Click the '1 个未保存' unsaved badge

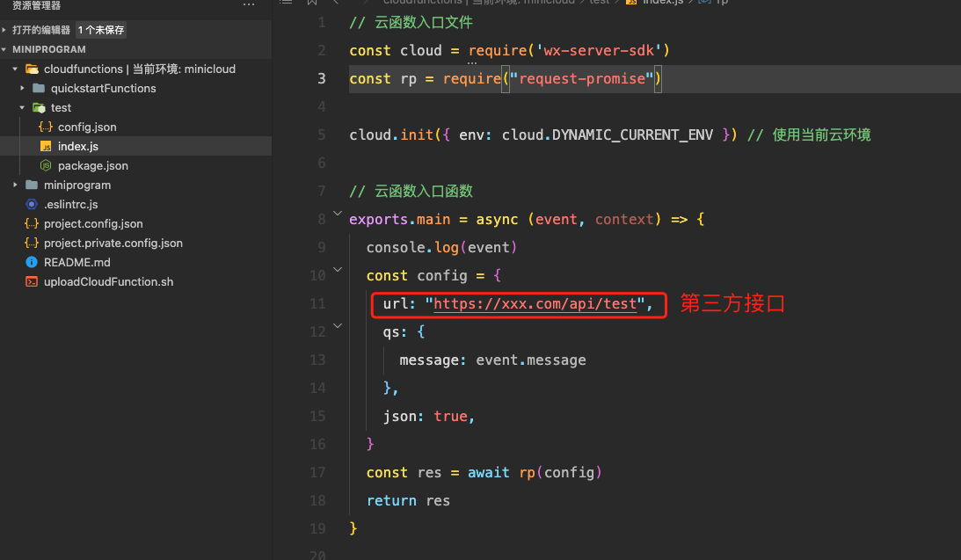coord(101,30)
